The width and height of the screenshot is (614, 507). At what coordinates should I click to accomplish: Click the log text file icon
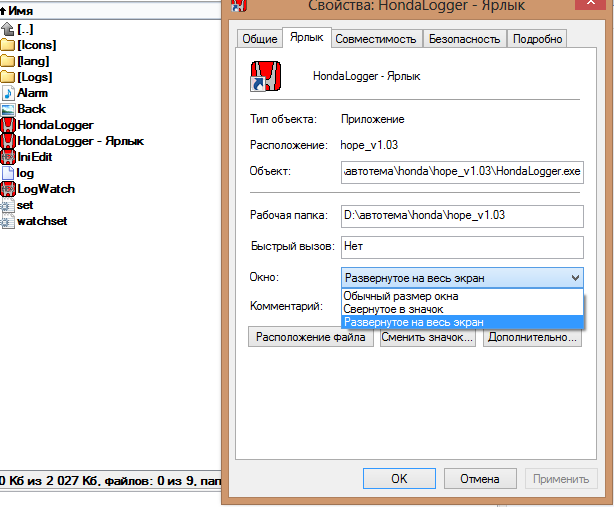(x=8, y=173)
